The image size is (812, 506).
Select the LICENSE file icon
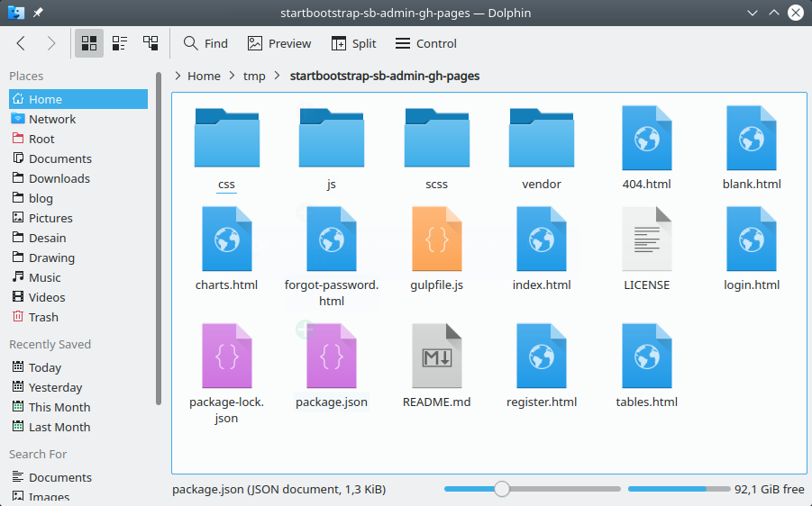pos(647,239)
